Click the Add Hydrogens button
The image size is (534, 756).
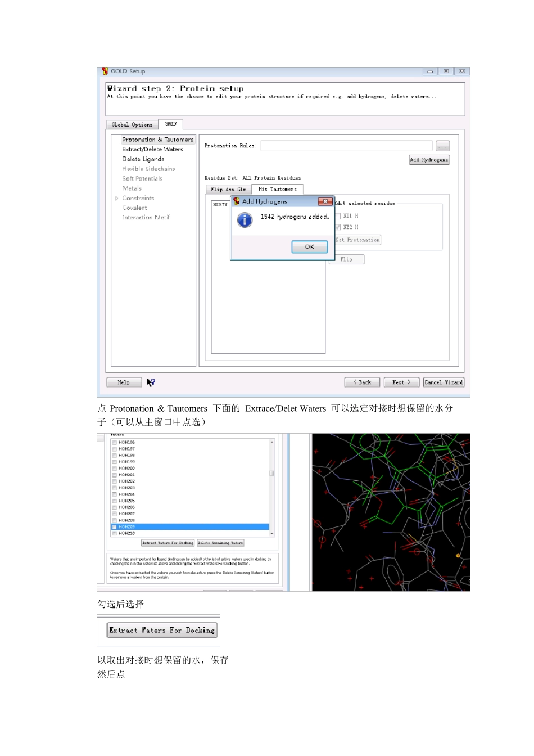(429, 160)
